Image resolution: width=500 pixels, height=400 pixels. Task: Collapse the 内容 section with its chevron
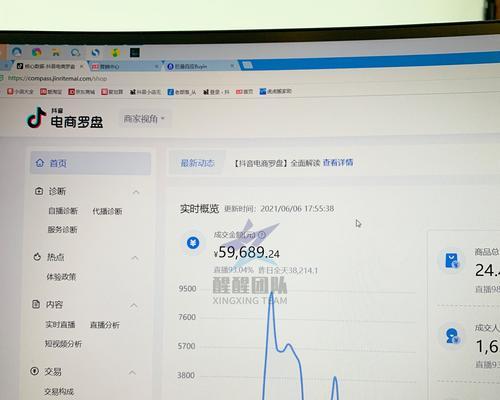point(134,305)
